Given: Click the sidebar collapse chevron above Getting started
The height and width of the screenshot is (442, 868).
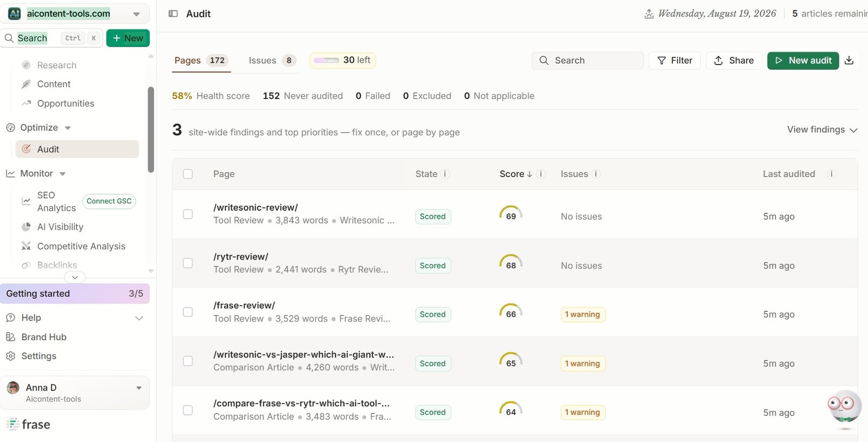Looking at the screenshot, I should [x=75, y=277].
